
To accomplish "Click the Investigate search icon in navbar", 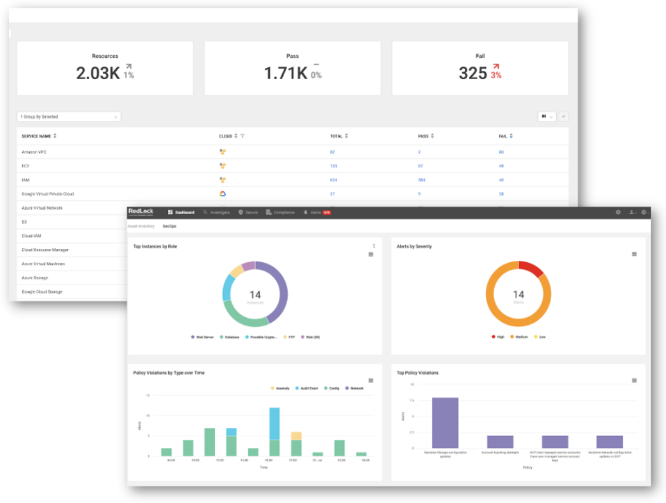I will click(x=205, y=212).
